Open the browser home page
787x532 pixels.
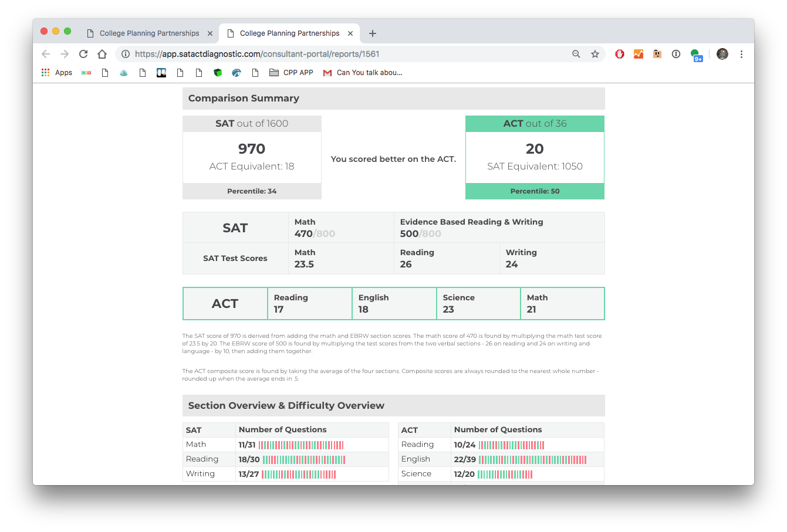pyautogui.click(x=102, y=54)
